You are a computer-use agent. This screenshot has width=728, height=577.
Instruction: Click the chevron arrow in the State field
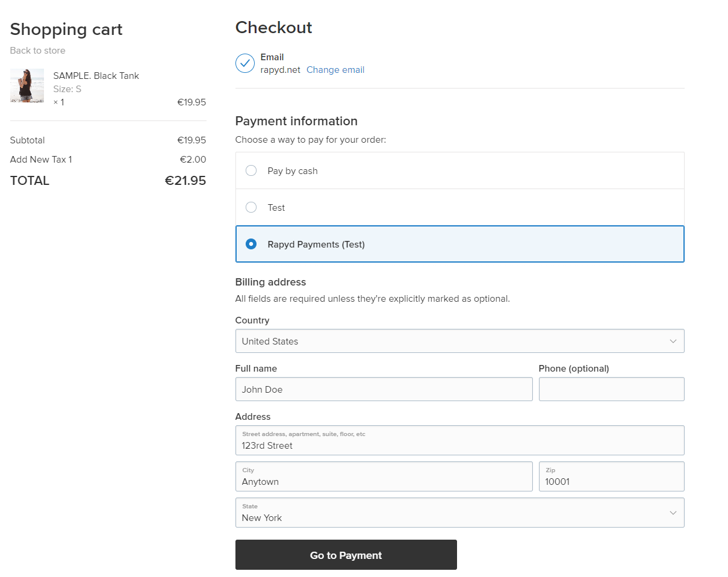673,513
